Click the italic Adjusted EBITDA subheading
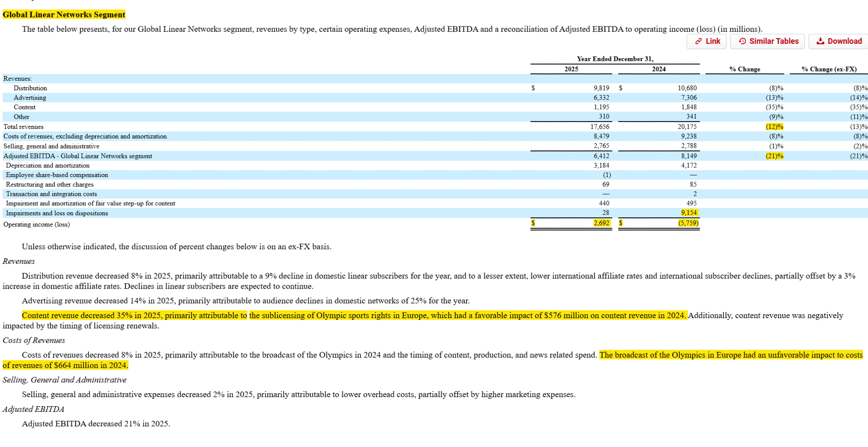Image resolution: width=868 pixels, height=447 pixels. (33, 409)
